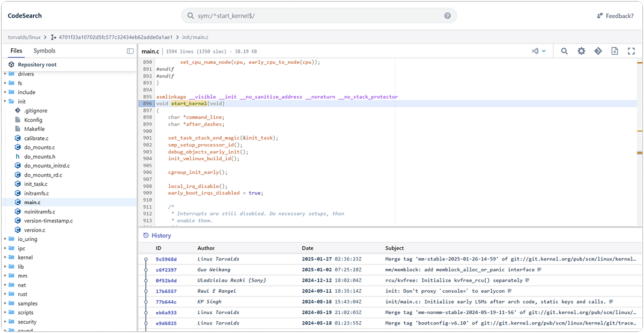Click the help icon in search bar
The height and width of the screenshot is (333, 644).
448,16
